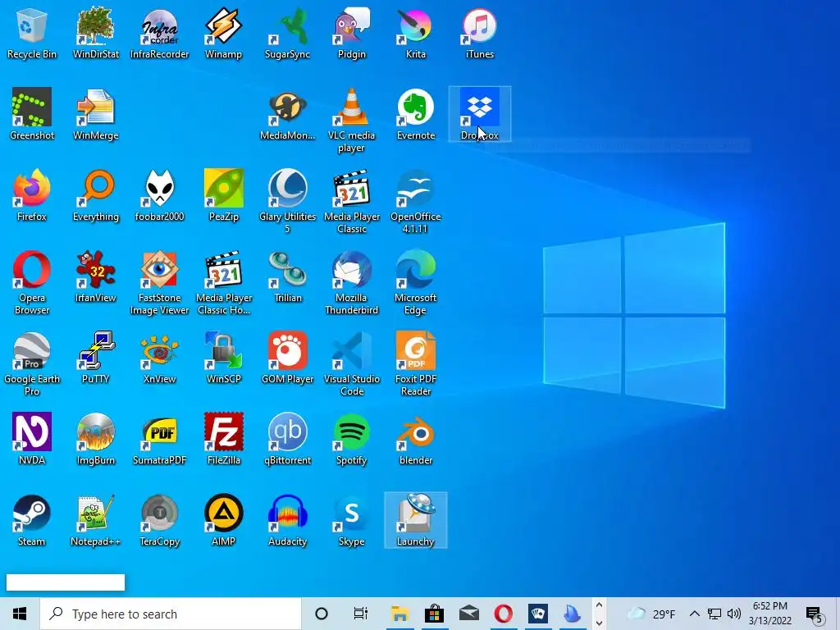Click the MediaMonkey desktop icon
840x630 pixels.
tap(288, 114)
